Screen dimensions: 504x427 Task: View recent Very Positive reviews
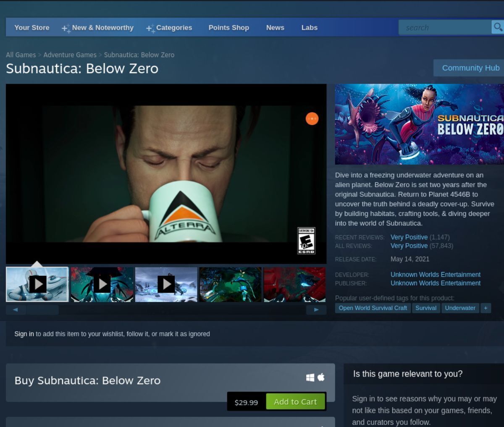[x=409, y=237]
